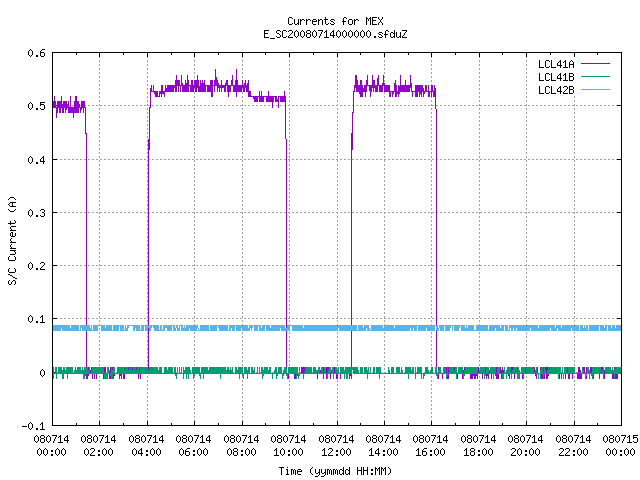Click the light-blue LCL42B trace near 20:00
The width and height of the screenshot is (640, 480).
point(526,328)
